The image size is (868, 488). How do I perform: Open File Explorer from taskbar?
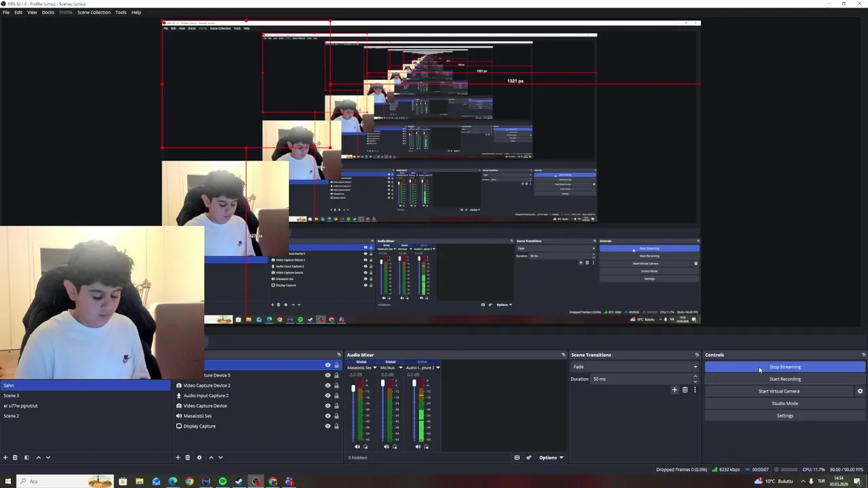(140, 481)
